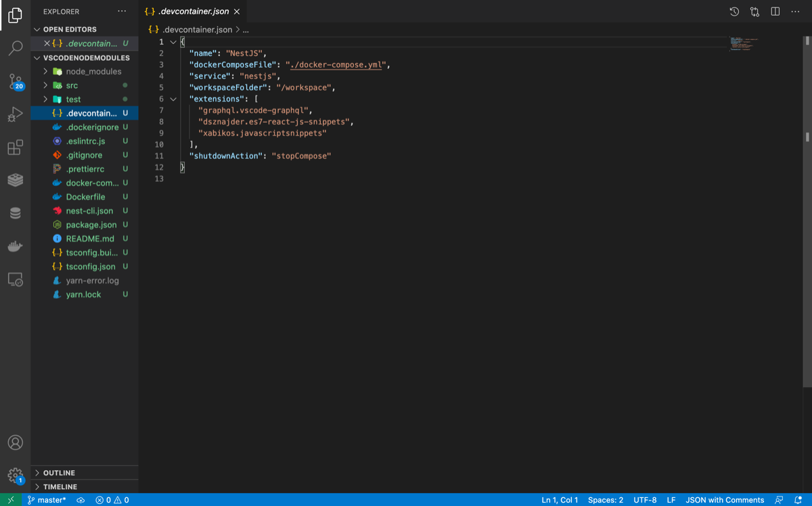812x506 pixels.
Task: Open the timeline history icon in editor toolbar
Action: (x=734, y=11)
